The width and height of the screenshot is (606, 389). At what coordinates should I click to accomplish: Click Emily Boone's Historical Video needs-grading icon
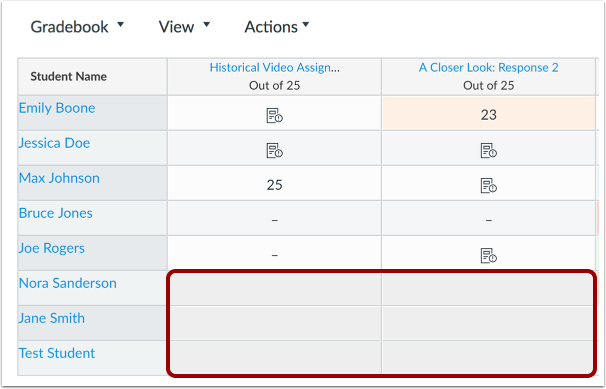pyautogui.click(x=274, y=116)
